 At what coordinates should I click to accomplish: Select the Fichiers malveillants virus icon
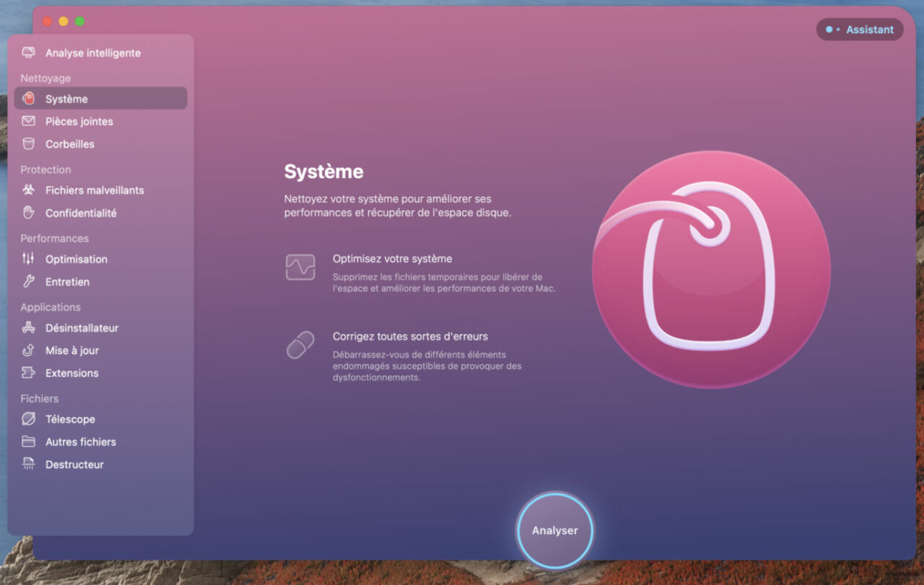pyautogui.click(x=30, y=190)
